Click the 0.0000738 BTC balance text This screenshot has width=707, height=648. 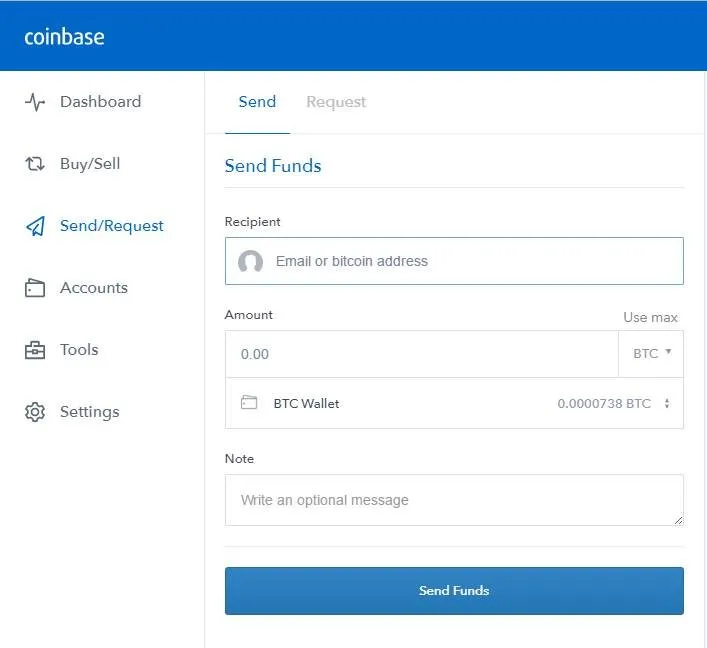pyautogui.click(x=604, y=404)
